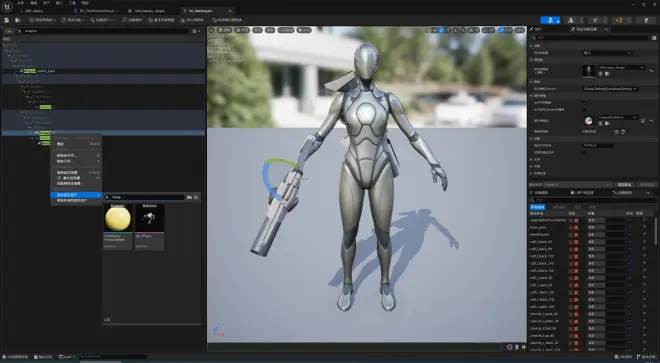Image resolution: width=660 pixels, height=363 pixels.
Task: Open the preview profile dropdown at panel bottom
Action: (x=578, y=185)
